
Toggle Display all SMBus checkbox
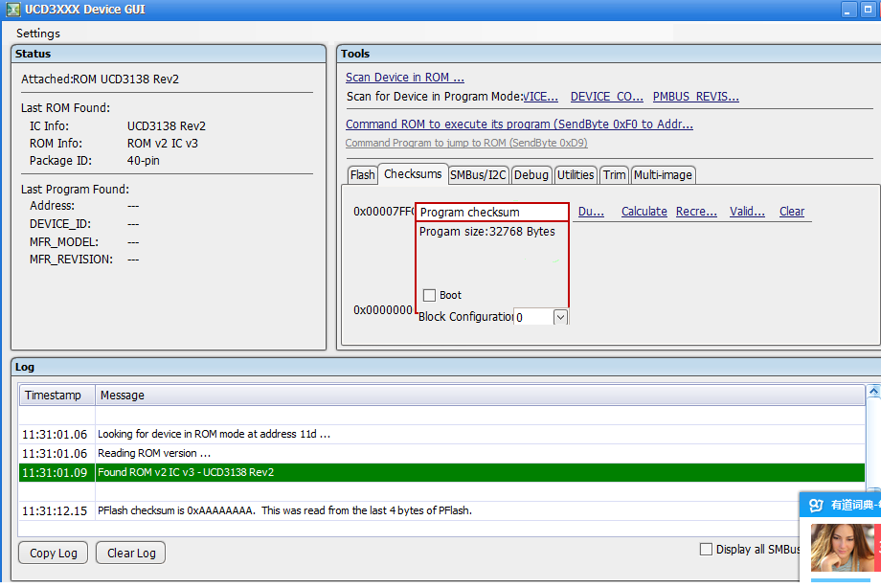coord(706,549)
